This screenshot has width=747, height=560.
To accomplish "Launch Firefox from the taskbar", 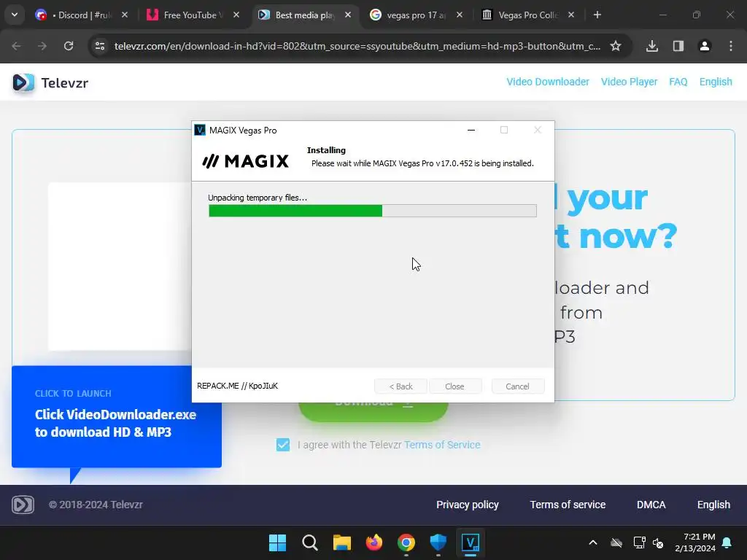I will click(374, 542).
